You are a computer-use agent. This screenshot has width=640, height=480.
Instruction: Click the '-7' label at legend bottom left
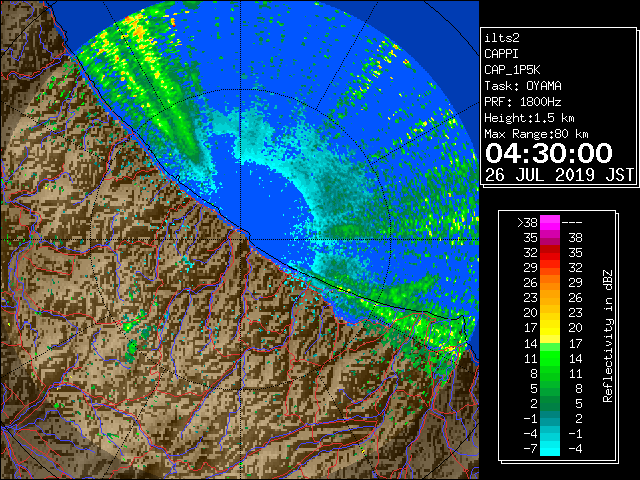tap(530, 449)
